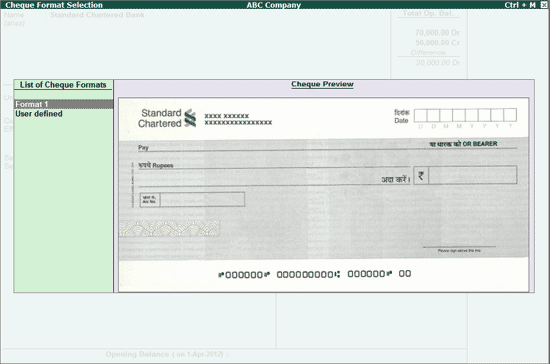
Task: Click the Standard Chartered logo on cheque
Action: pos(167,118)
